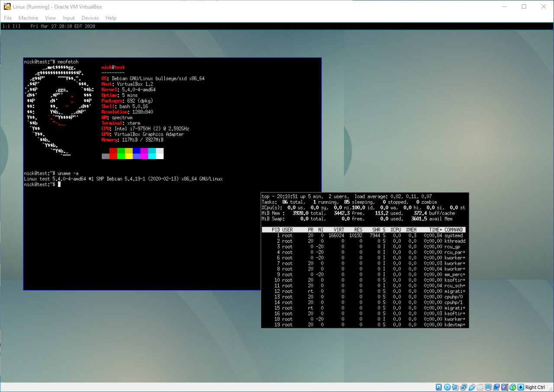Click the uname -a command line
The image size is (554, 392).
[51, 173]
